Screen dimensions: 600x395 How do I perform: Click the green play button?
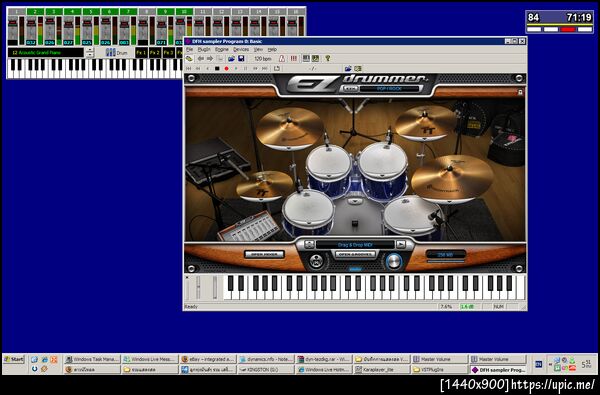pos(236,69)
